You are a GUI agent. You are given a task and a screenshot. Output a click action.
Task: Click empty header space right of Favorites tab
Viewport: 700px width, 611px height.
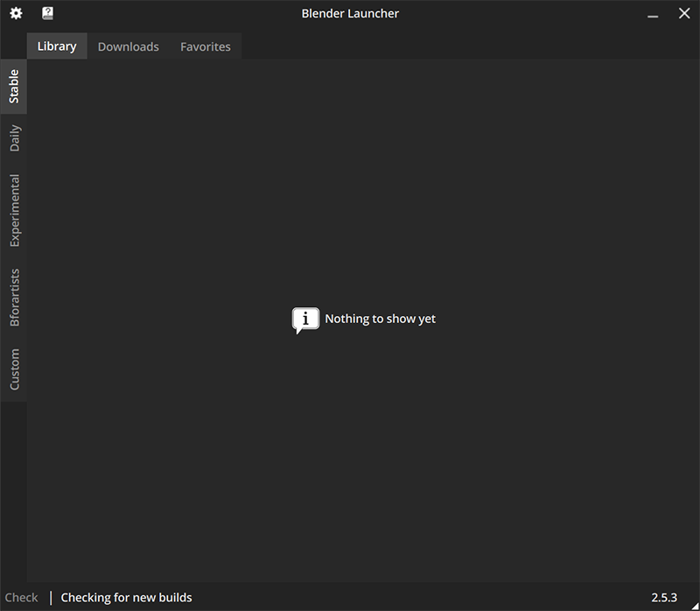click(464, 46)
